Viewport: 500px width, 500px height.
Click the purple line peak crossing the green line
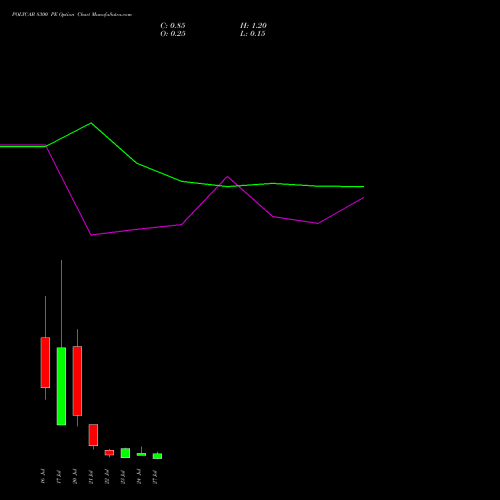click(x=228, y=176)
